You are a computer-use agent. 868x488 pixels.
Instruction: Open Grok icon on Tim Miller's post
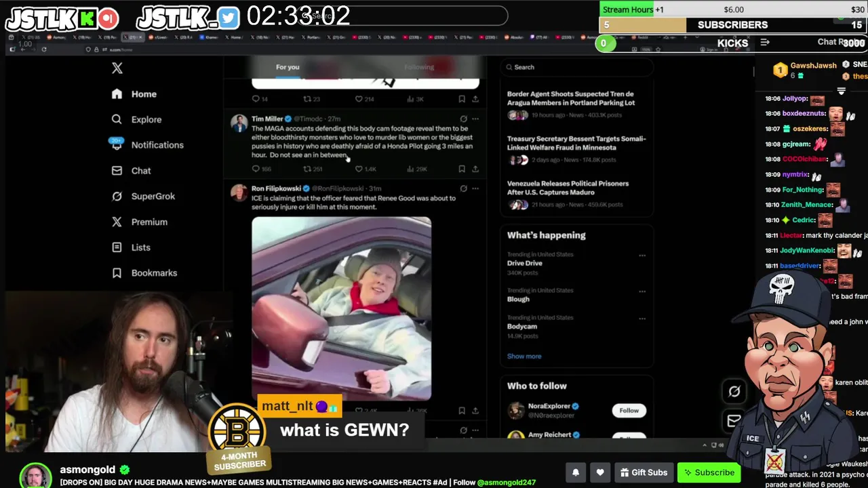point(463,119)
